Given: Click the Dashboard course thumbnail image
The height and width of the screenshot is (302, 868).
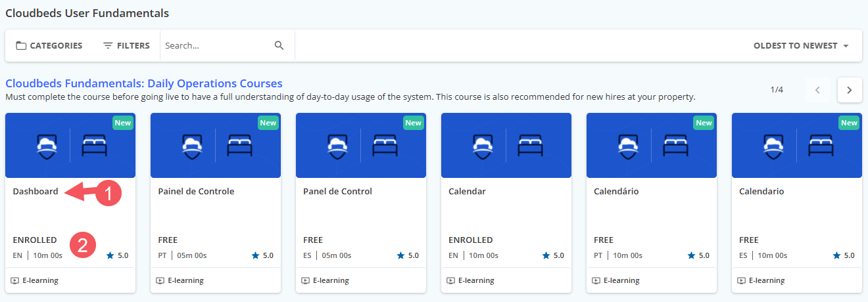Looking at the screenshot, I should tap(70, 146).
